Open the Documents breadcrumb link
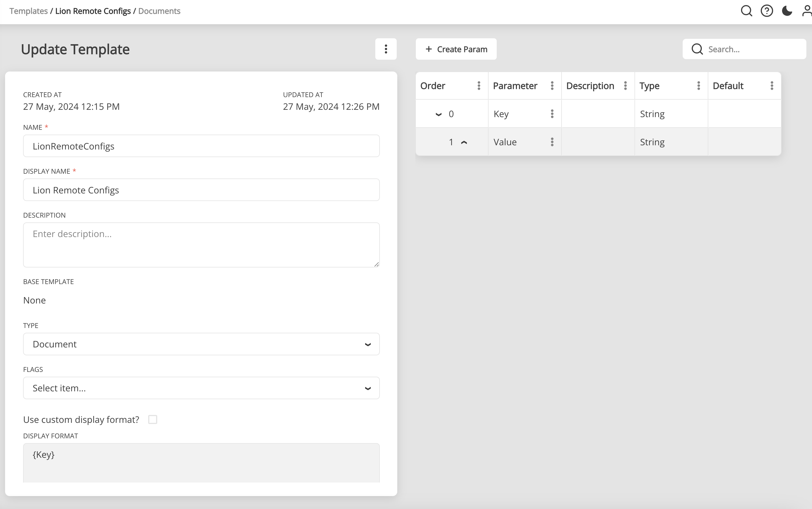Screen dimensions: 812x509 (159, 11)
